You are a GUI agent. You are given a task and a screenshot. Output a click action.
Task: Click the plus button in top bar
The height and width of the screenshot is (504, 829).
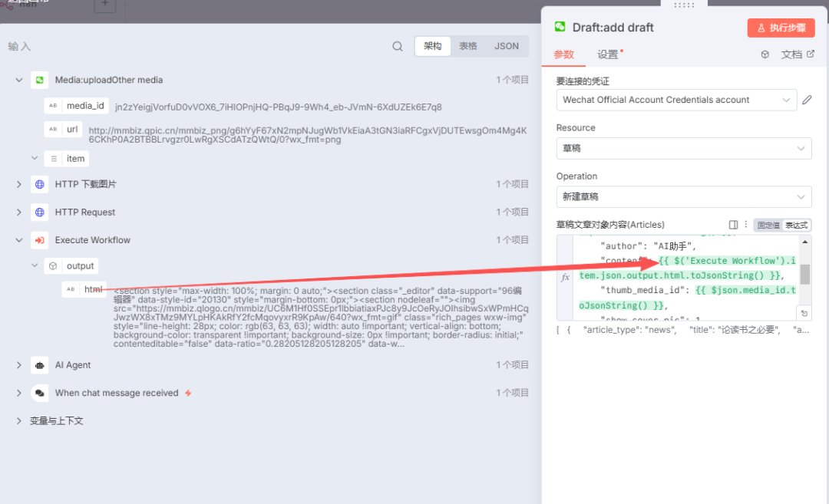pos(104,5)
